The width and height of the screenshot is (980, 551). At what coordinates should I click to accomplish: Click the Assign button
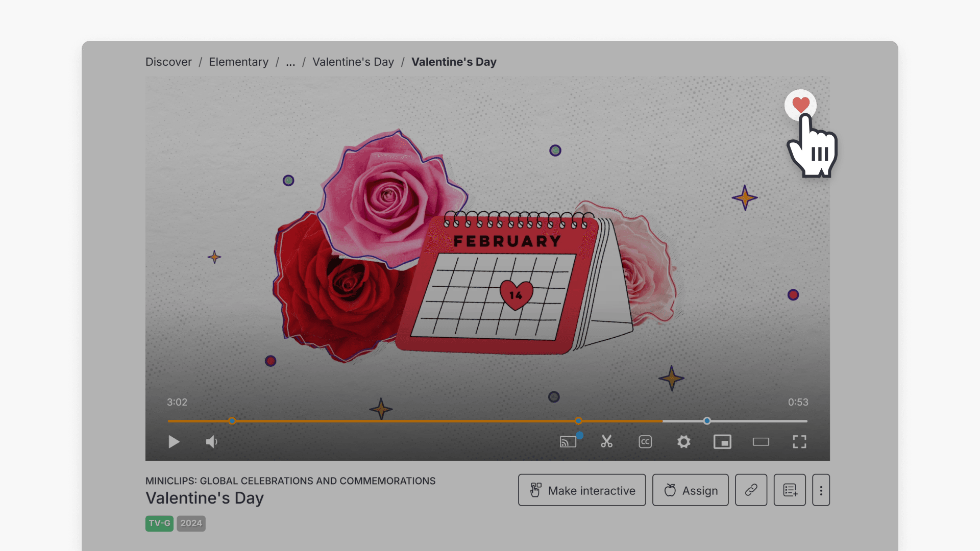[x=690, y=490]
